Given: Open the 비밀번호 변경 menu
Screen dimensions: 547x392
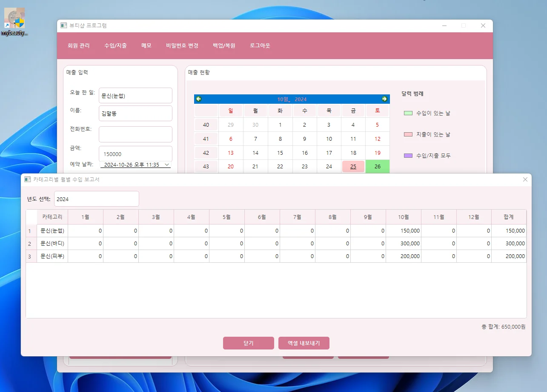Looking at the screenshot, I should pyautogui.click(x=182, y=45).
